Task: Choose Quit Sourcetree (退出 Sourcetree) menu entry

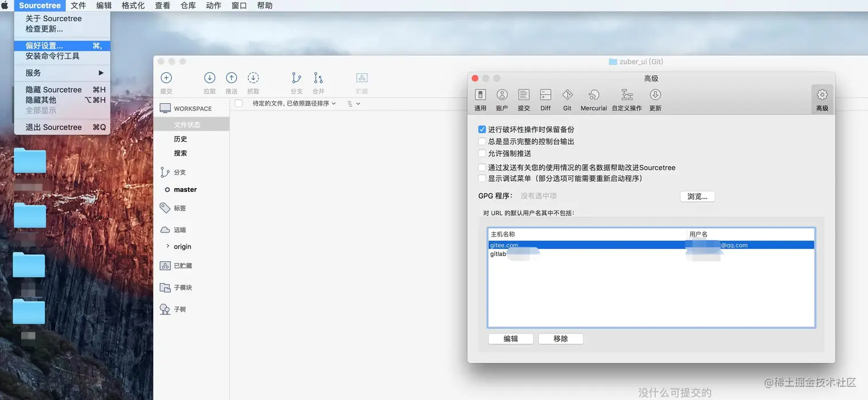Action: (x=63, y=127)
